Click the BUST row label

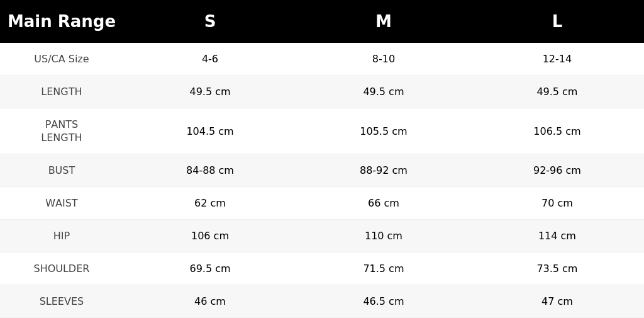tap(62, 170)
